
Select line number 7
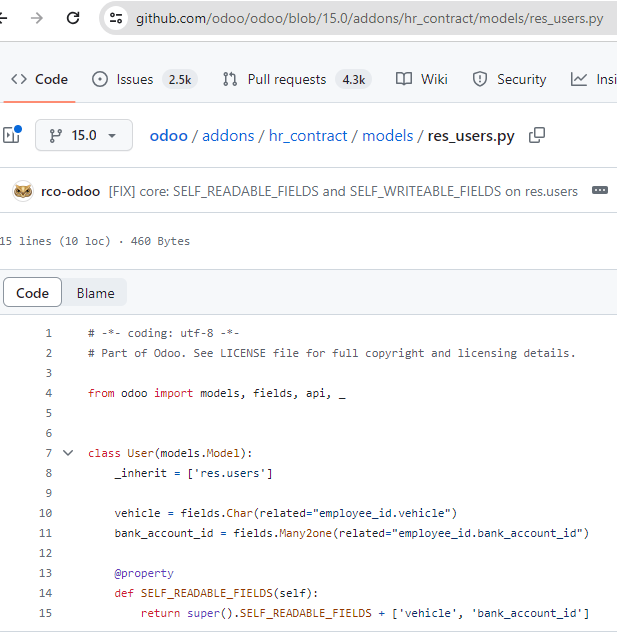tap(48, 453)
